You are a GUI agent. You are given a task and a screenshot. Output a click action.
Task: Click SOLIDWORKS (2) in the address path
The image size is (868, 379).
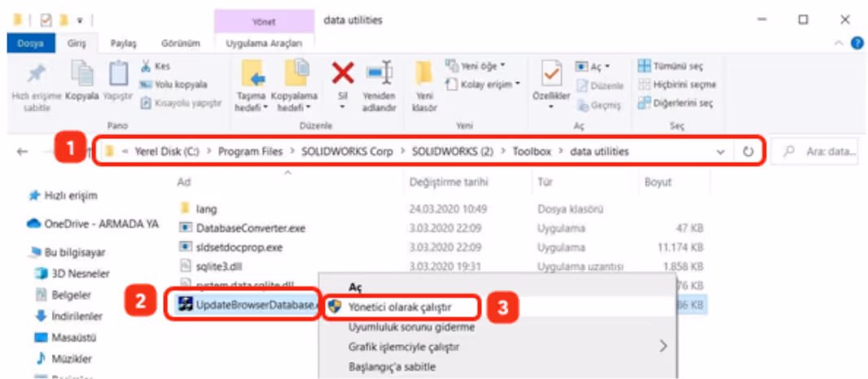click(452, 151)
